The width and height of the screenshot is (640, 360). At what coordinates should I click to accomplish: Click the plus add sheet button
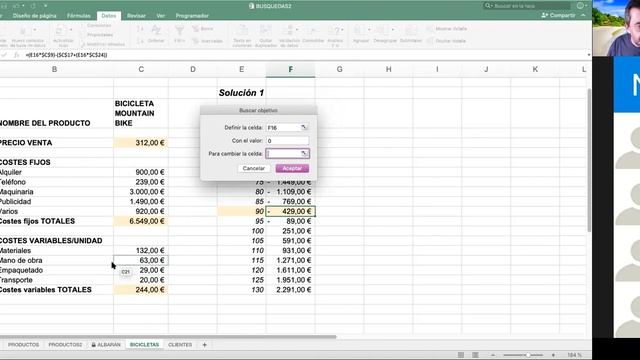point(204,345)
